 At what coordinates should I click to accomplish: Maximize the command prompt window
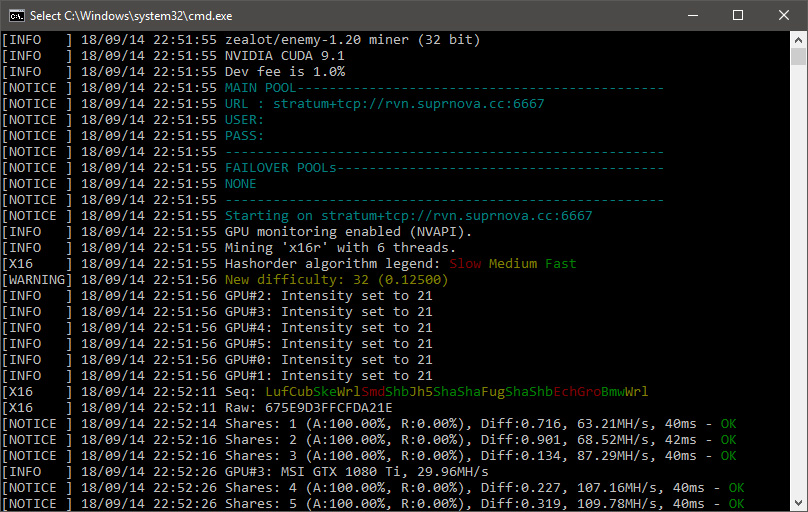tap(738, 15)
